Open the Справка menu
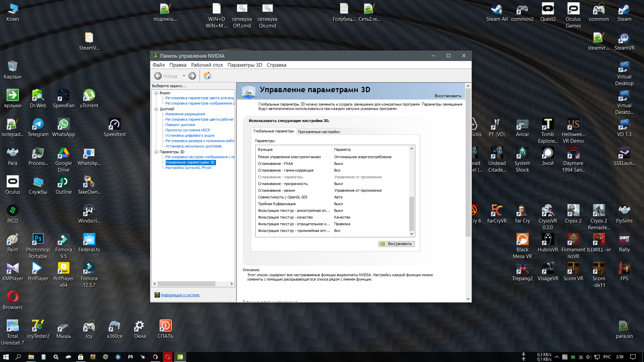The height and width of the screenshot is (362, 644). pyautogui.click(x=276, y=65)
